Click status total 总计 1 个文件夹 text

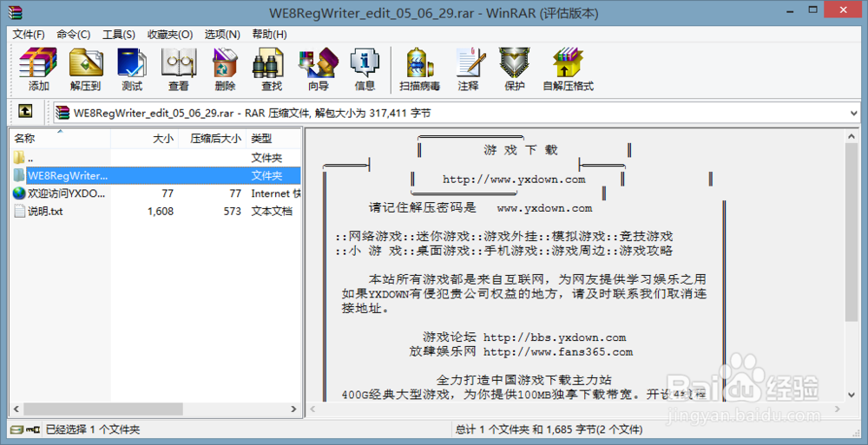tap(549, 429)
